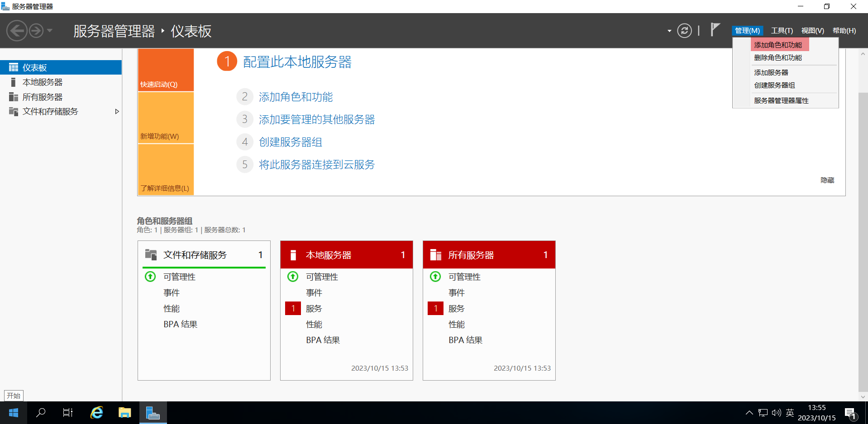Image resolution: width=868 pixels, height=424 pixels.
Task: Select 服务器管理器属性 in the Manage menu
Action: coord(781,100)
